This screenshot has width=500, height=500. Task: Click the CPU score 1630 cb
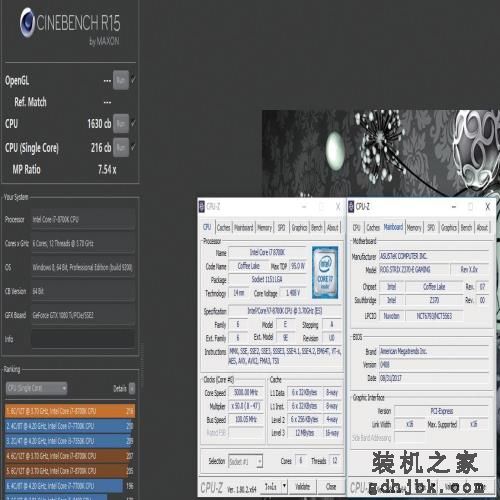(x=99, y=124)
